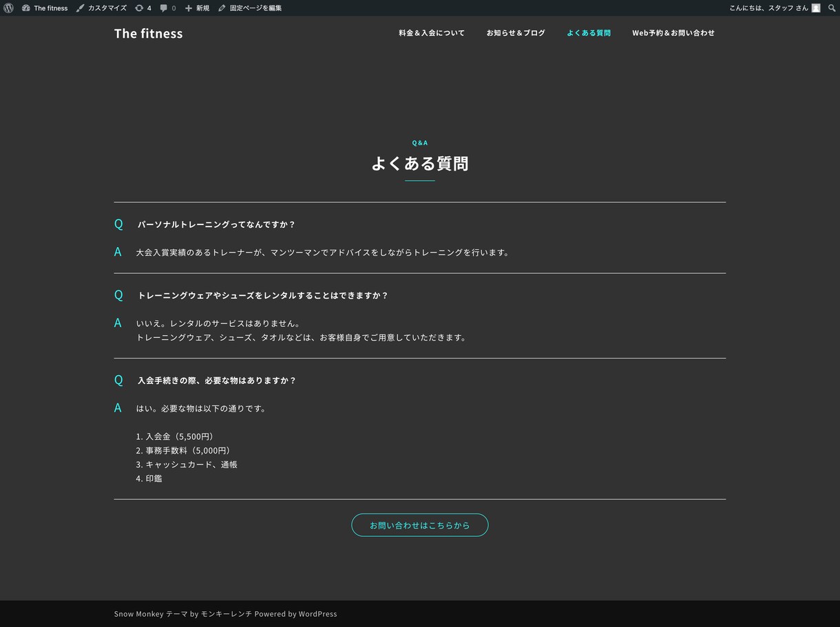840x627 pixels.
Task: Select よくある質問 in the navigation
Action: 589,33
